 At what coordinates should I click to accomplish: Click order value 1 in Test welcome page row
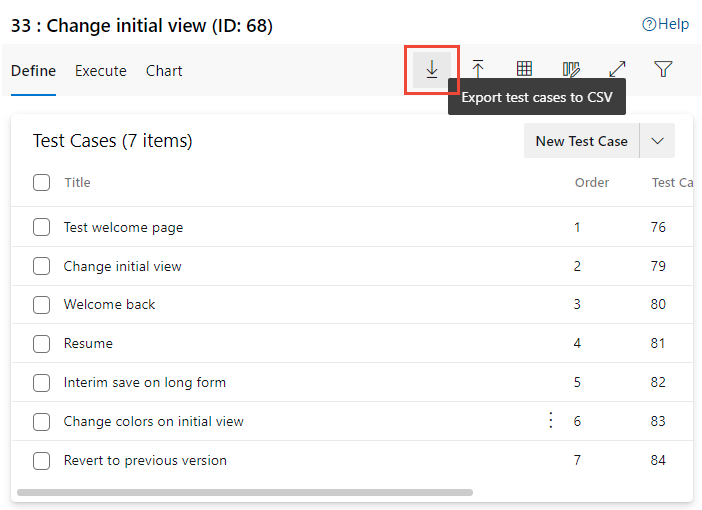click(x=577, y=227)
